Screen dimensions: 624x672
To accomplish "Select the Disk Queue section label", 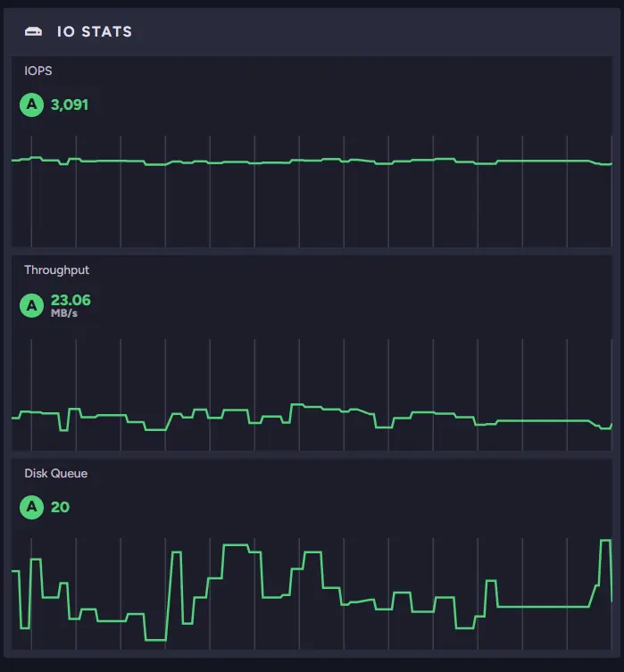I will click(55, 474).
